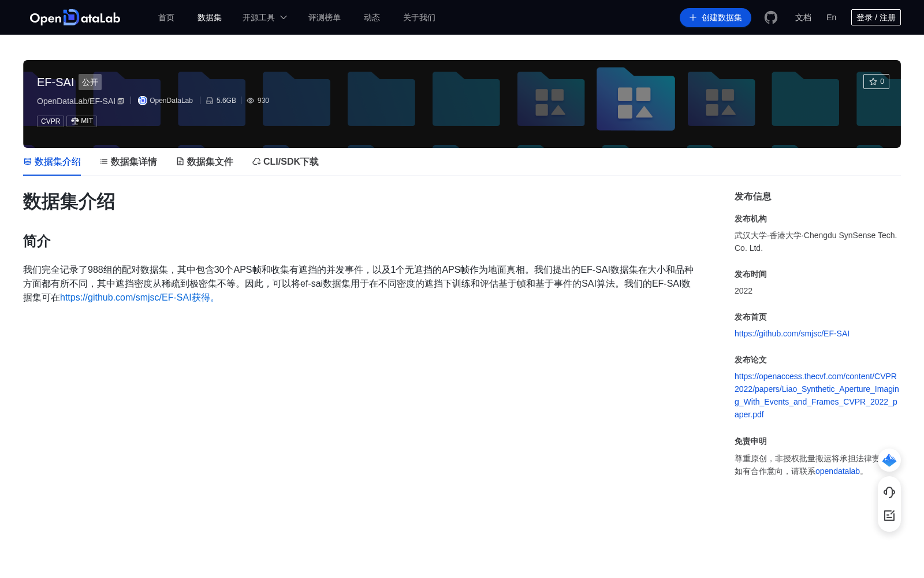This screenshot has width=924, height=578.
Task: Open 发布首页 github link in sidebar
Action: [x=792, y=334]
